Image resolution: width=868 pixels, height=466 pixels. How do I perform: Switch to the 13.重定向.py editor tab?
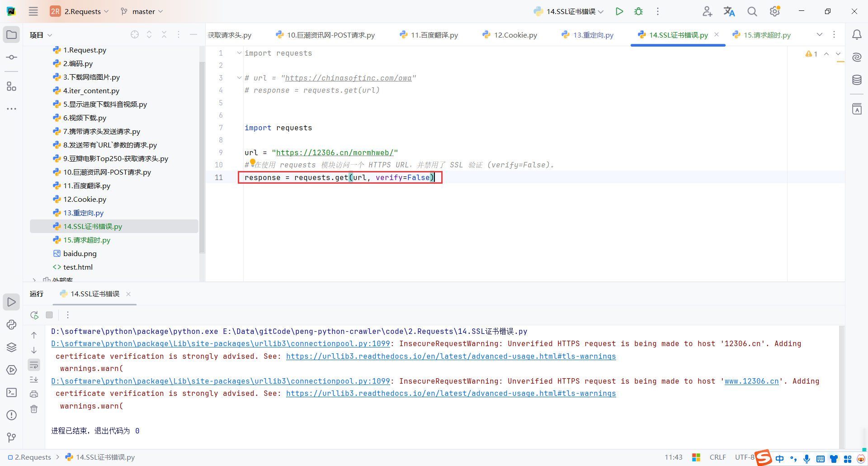[x=588, y=35]
